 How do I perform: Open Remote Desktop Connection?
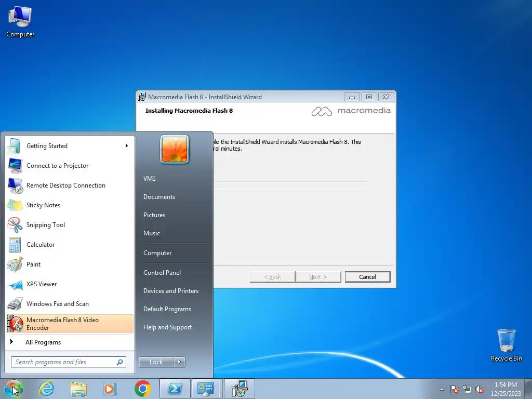[x=70, y=185]
